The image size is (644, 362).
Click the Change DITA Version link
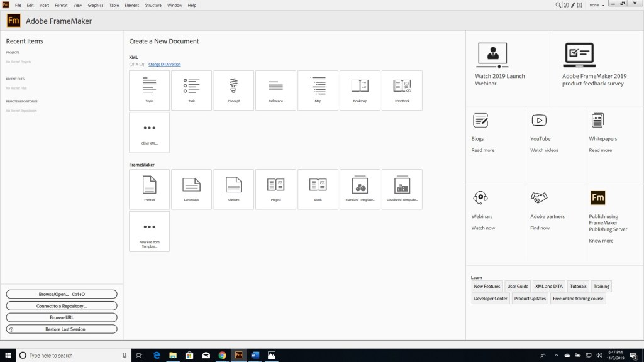[164, 64]
